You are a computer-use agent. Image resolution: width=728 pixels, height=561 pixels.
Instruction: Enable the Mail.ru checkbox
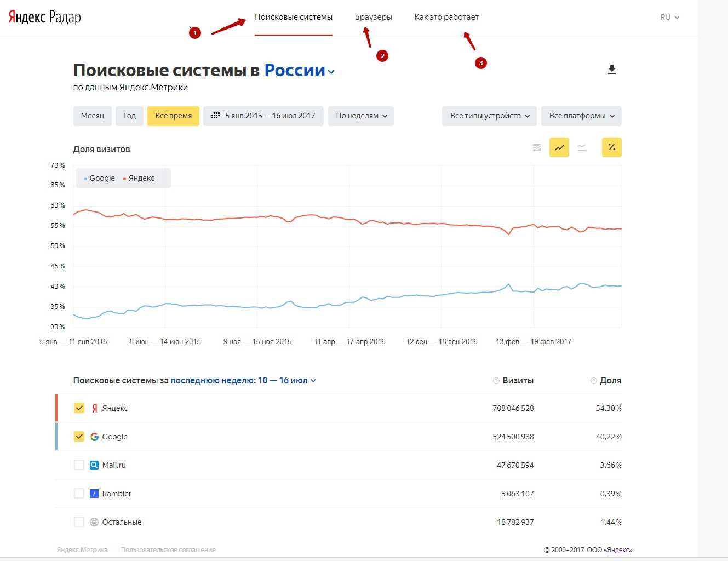pyautogui.click(x=79, y=465)
